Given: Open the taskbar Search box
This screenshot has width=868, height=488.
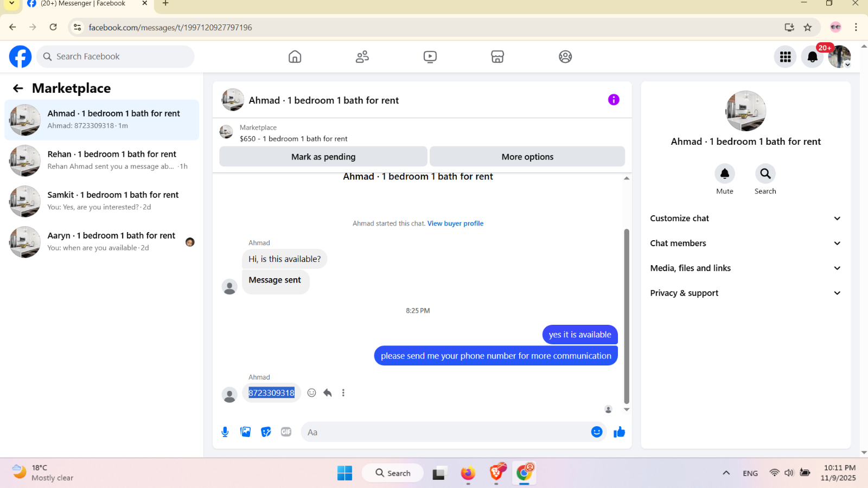Looking at the screenshot, I should (x=393, y=473).
